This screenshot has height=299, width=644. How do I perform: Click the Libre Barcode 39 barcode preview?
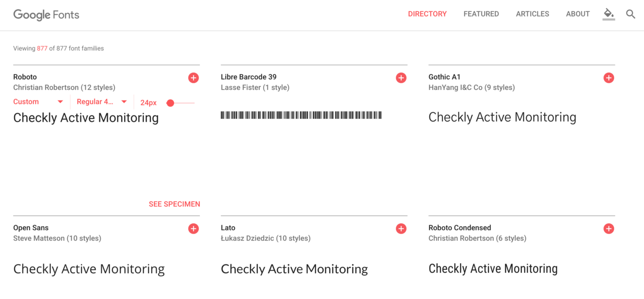click(301, 115)
